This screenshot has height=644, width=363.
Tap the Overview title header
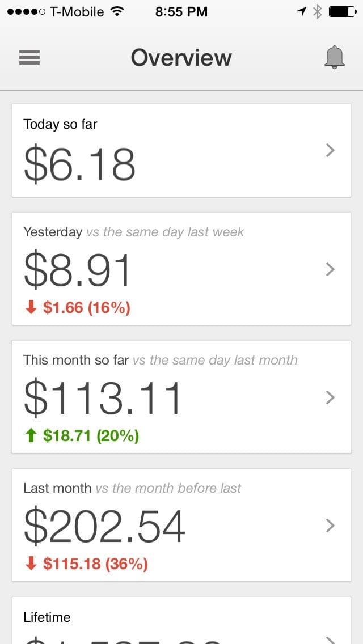[x=181, y=58]
